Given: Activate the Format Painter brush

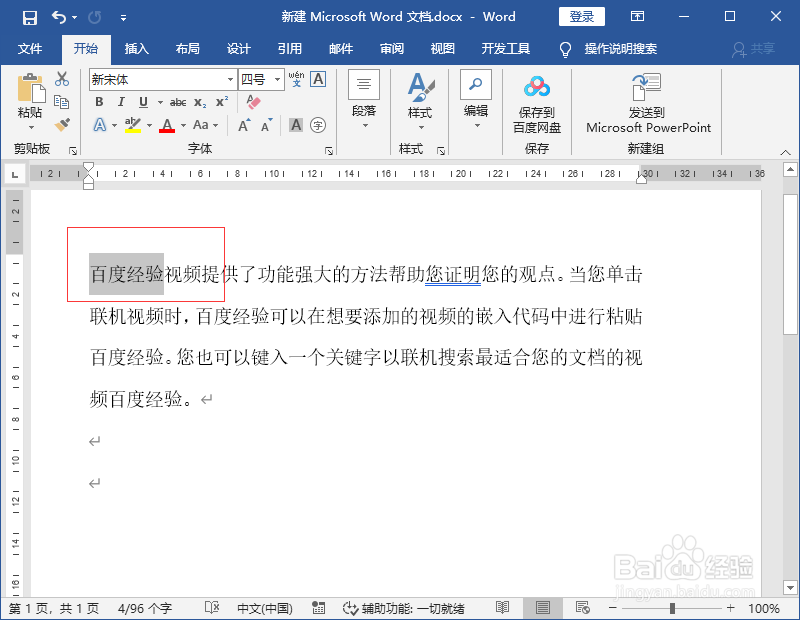Looking at the screenshot, I should 62,125.
